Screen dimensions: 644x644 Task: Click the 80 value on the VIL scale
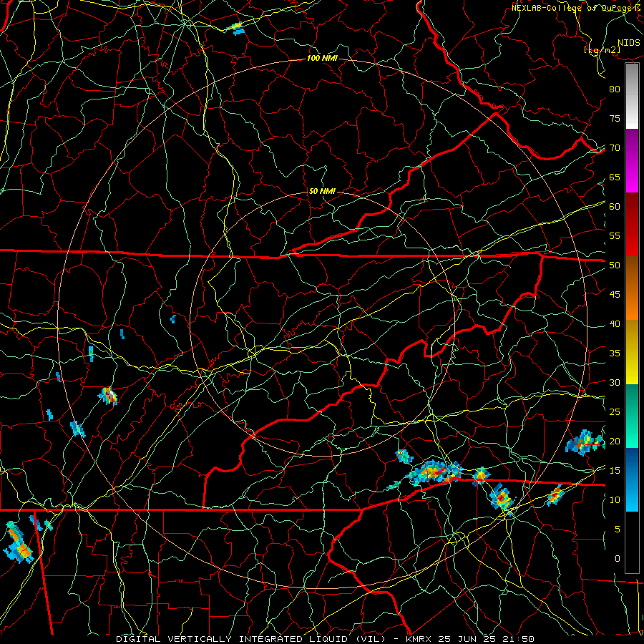(x=615, y=89)
